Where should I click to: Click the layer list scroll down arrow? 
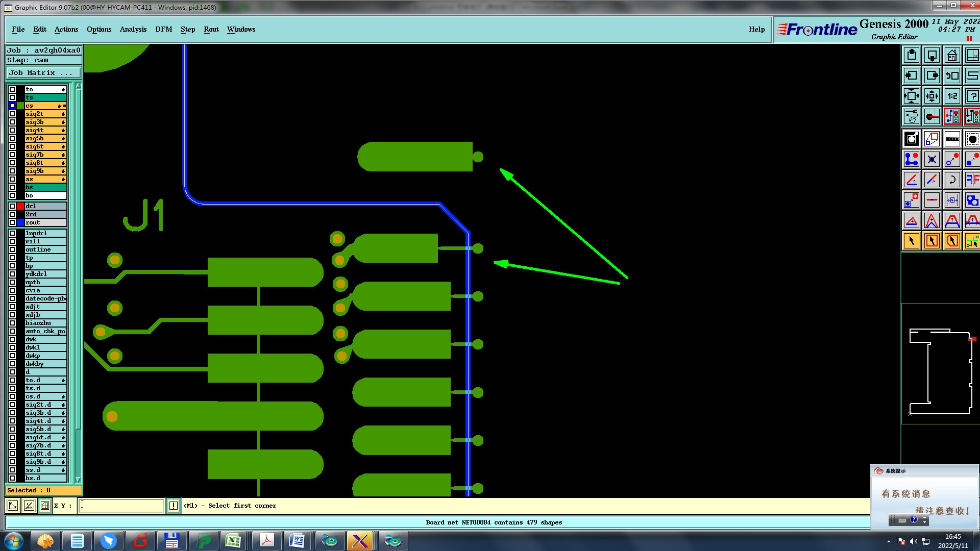pos(78,480)
